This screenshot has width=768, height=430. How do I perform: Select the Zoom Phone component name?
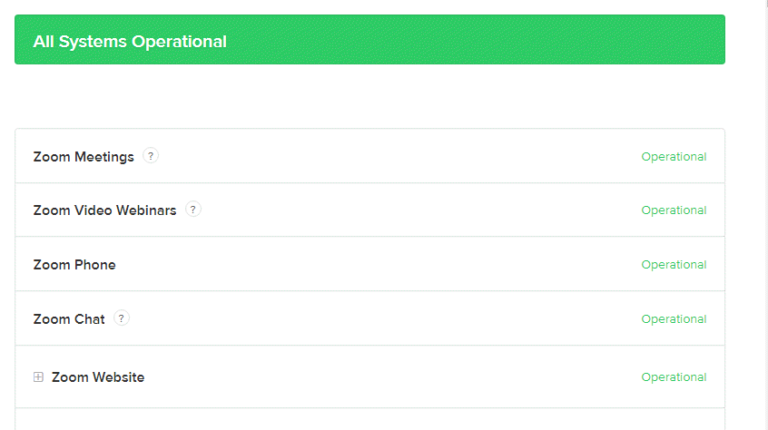pos(74,265)
